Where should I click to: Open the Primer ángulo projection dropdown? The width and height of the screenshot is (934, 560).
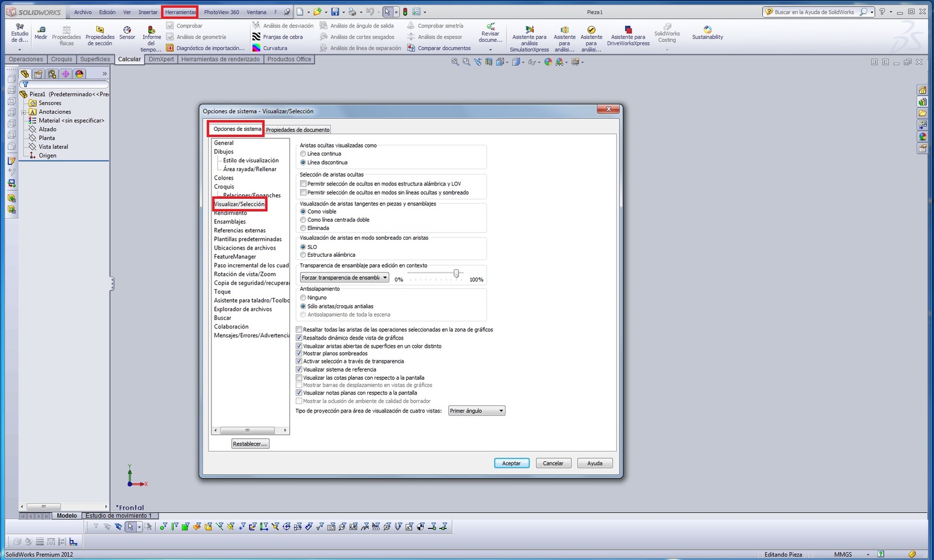click(476, 411)
